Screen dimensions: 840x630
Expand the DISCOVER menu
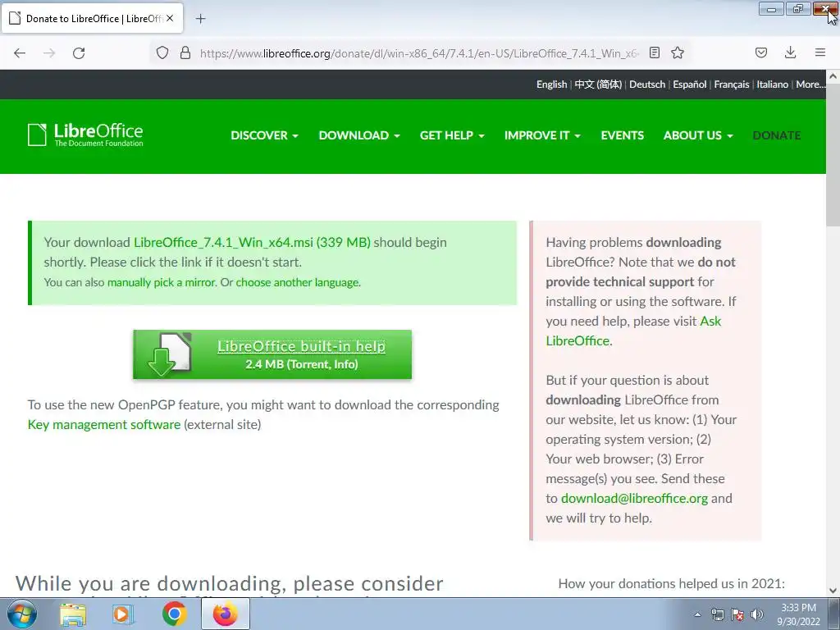coord(264,135)
